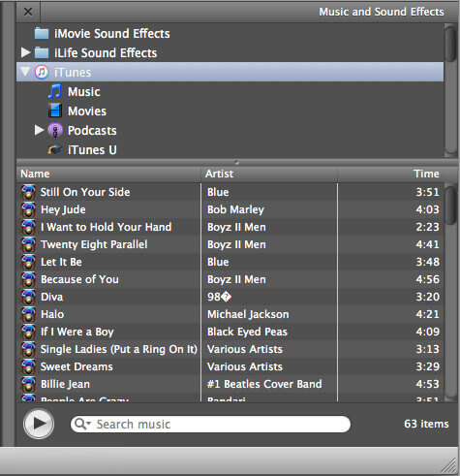Click the Music note icon

(x=54, y=91)
